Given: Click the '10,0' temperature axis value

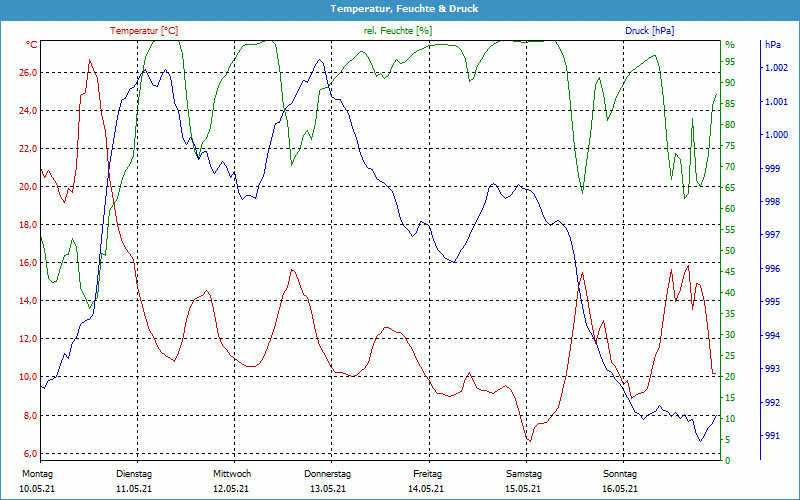Looking at the screenshot, I should (28, 377).
